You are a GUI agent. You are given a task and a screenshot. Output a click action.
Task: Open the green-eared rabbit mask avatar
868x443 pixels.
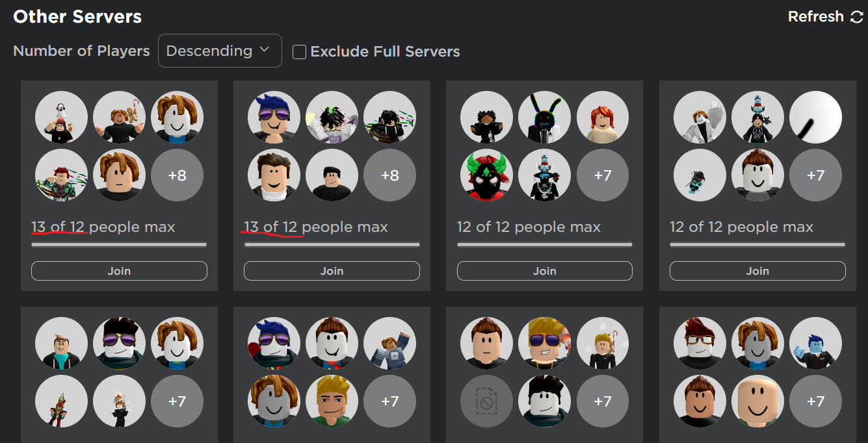coord(545,117)
